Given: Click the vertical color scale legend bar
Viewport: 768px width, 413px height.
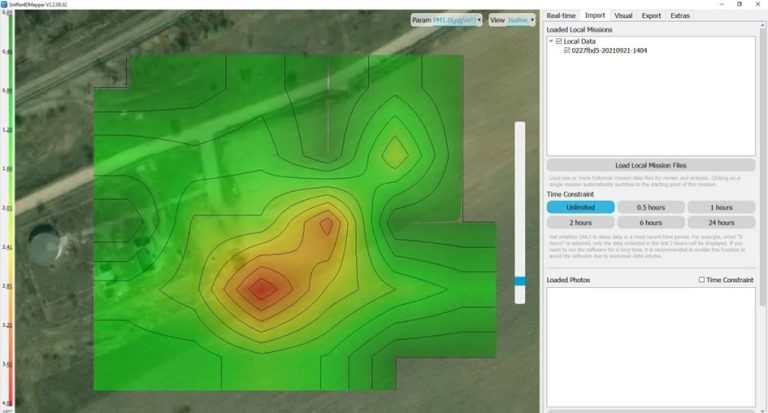Looking at the screenshot, I should pyautogui.click(x=8, y=208).
